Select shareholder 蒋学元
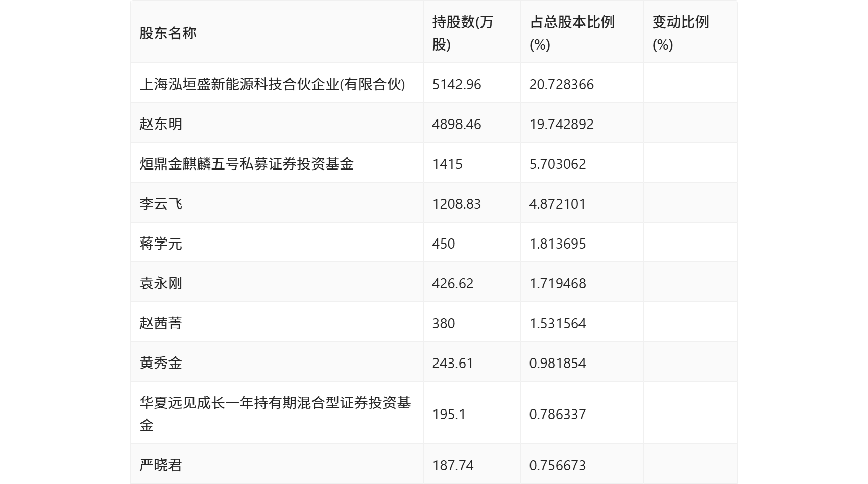868x484 pixels. coord(161,244)
